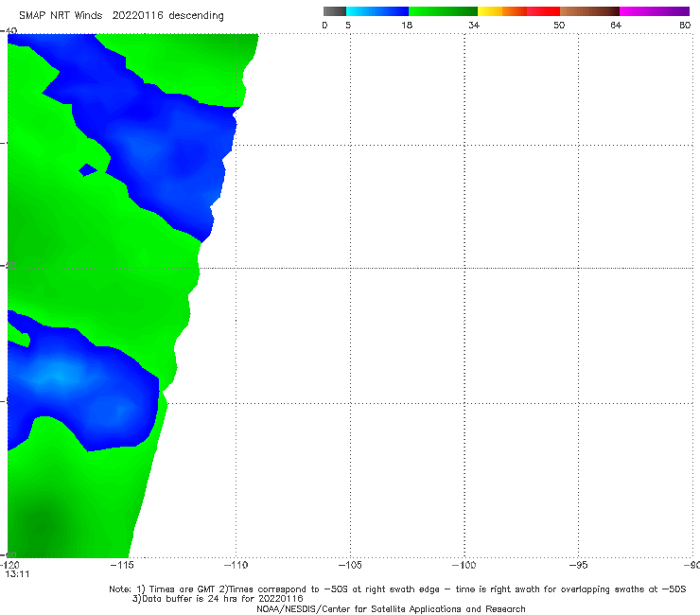
Task: Click the 'Times are GMT' note line
Action: click(397, 589)
